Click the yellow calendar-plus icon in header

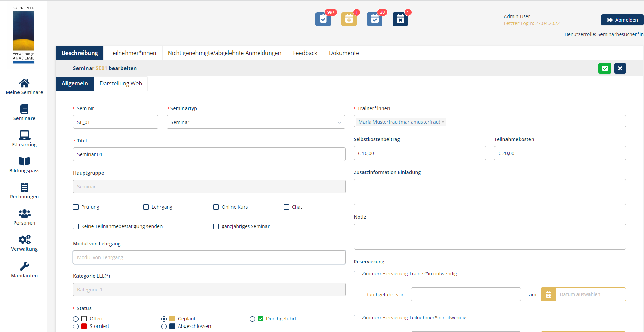tap(349, 19)
